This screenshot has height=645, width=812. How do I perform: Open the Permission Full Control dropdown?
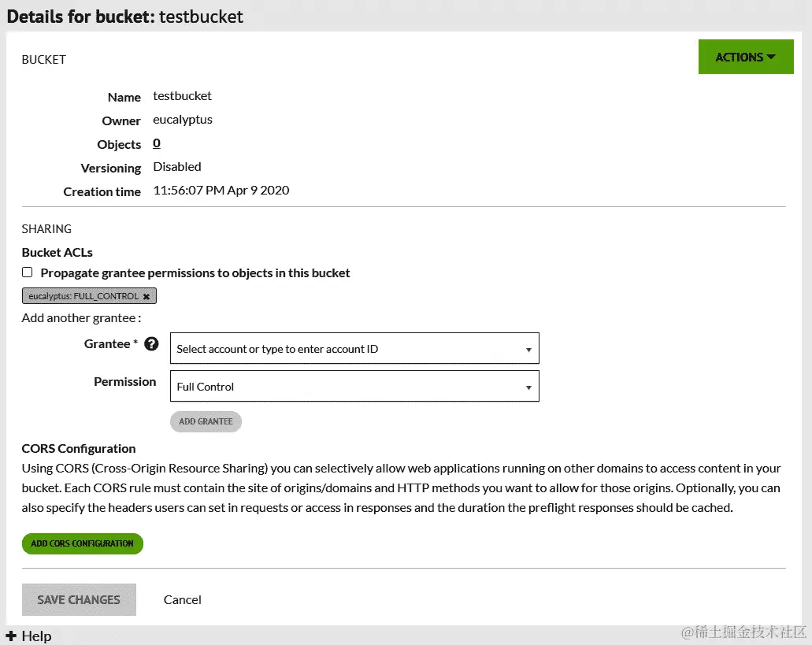click(354, 386)
